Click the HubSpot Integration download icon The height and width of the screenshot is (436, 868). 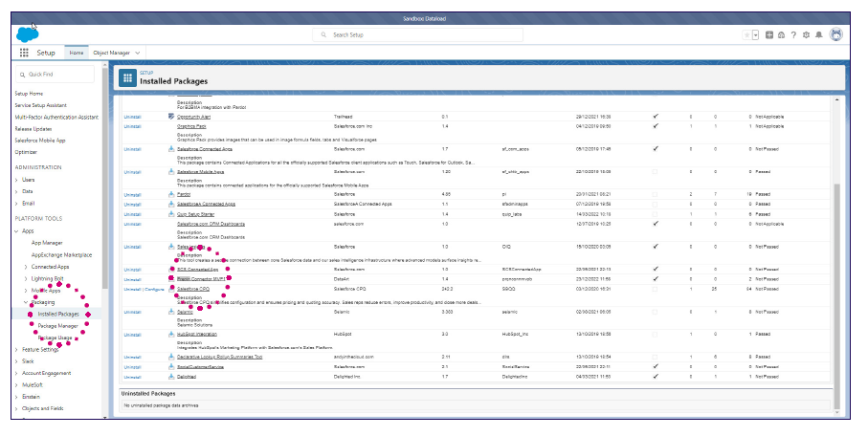click(171, 335)
